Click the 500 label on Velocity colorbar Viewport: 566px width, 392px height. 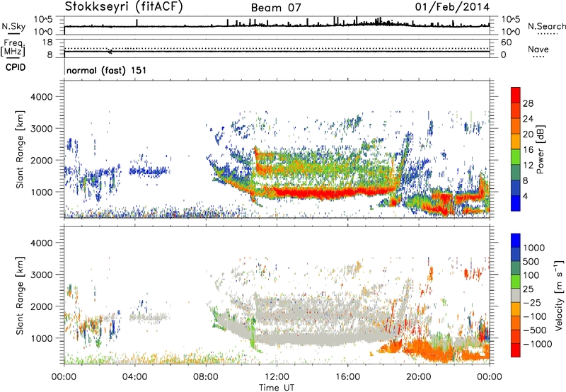tap(531, 261)
